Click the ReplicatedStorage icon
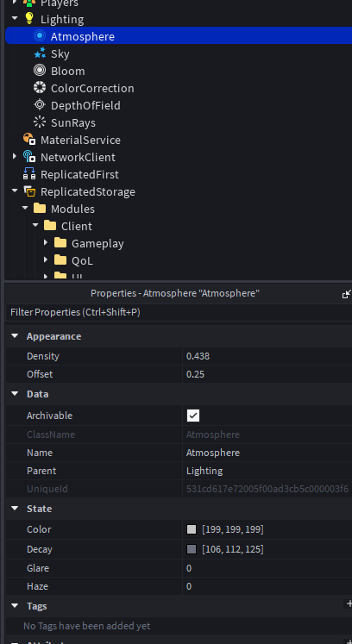 (29, 191)
